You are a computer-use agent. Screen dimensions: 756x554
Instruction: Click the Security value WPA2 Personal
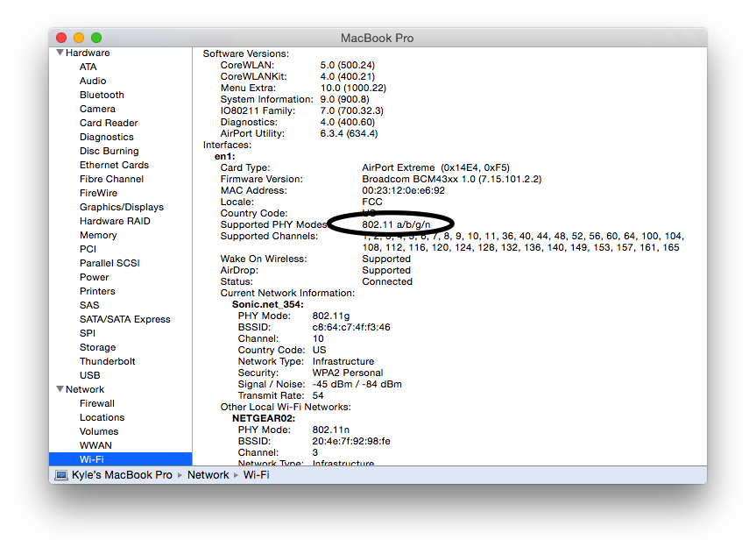pos(347,373)
